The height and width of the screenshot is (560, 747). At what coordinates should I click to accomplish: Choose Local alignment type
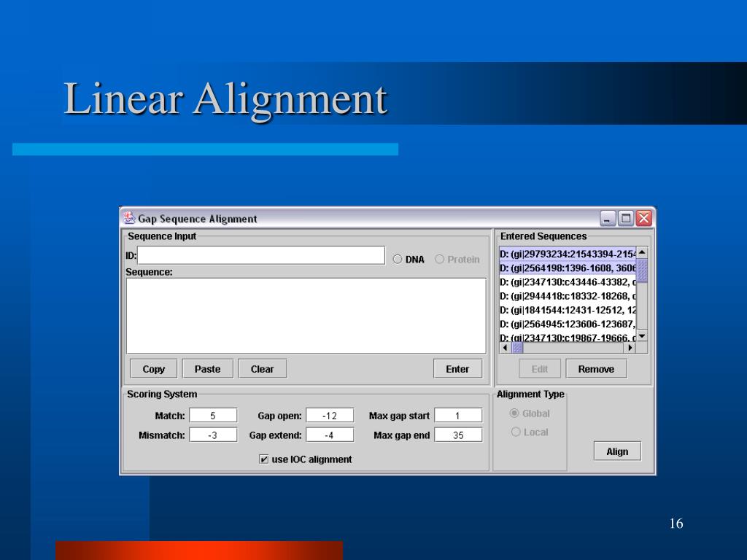click(x=516, y=432)
